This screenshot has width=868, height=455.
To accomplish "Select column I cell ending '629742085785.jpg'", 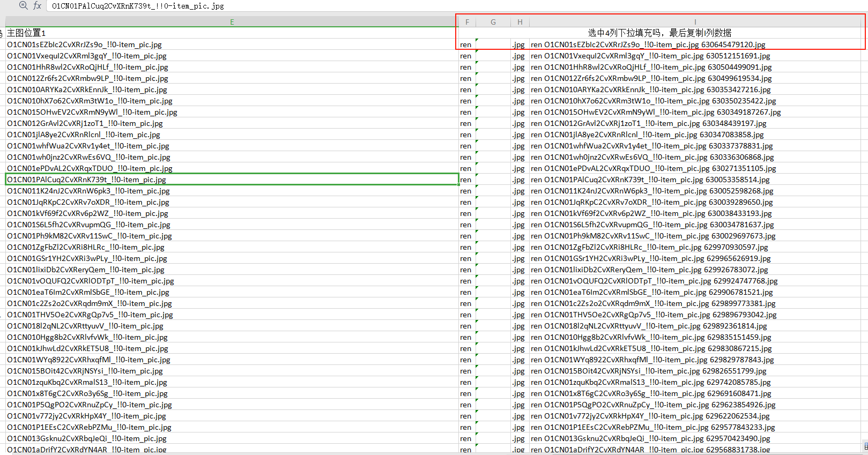I will 695,382.
